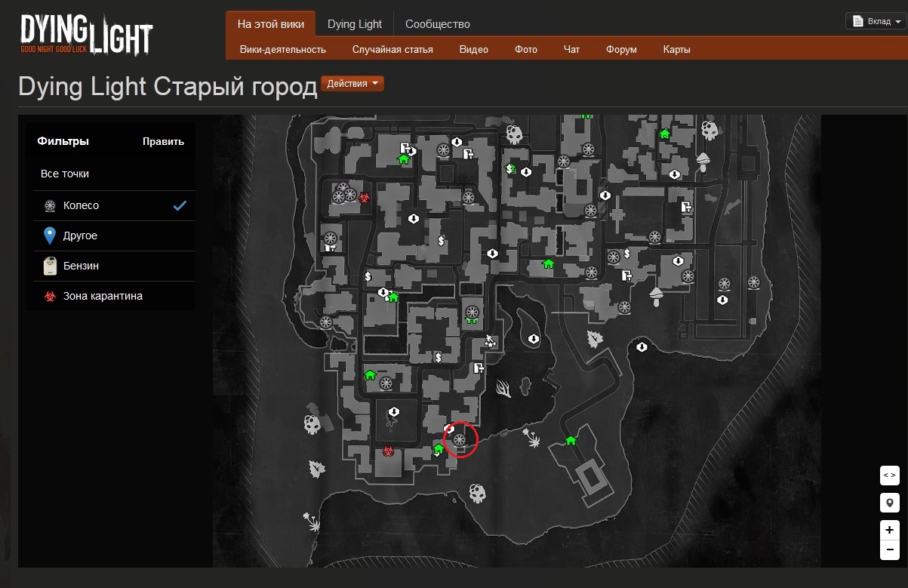Image resolution: width=908 pixels, height=588 pixels.
Task: Click the green house icon in the northeast district
Action: click(x=665, y=134)
